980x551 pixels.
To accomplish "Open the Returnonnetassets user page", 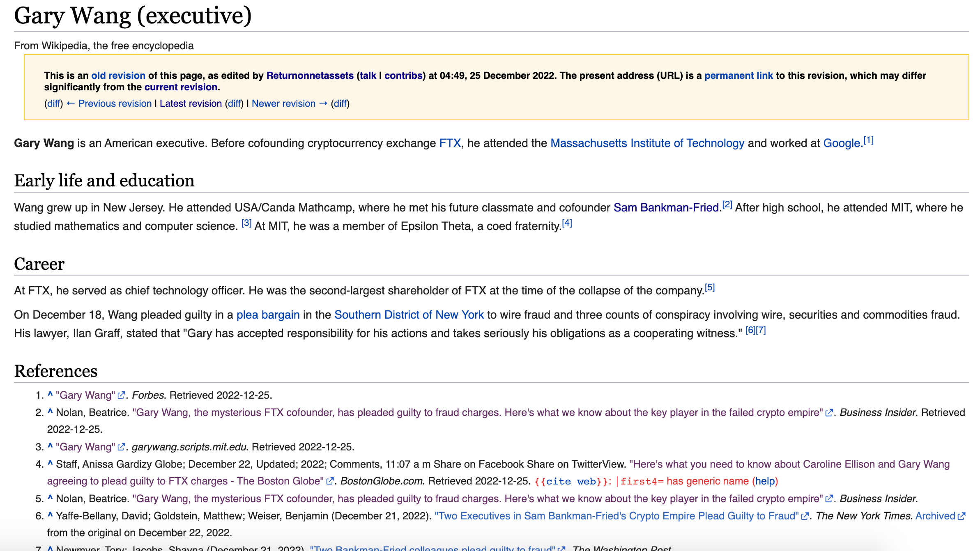I will pos(310,75).
